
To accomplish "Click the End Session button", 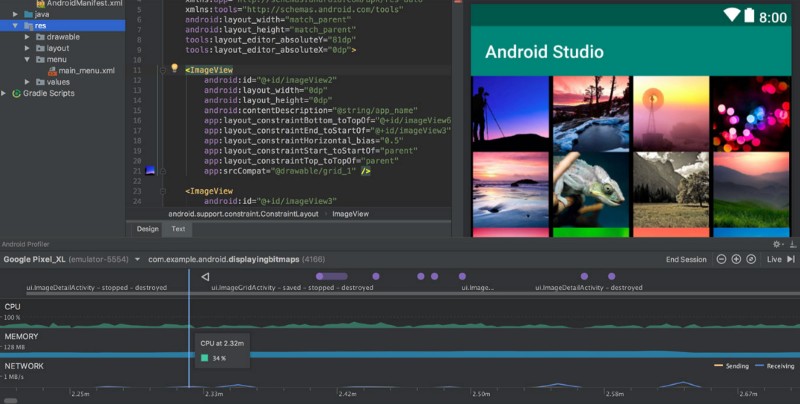I will (x=686, y=259).
